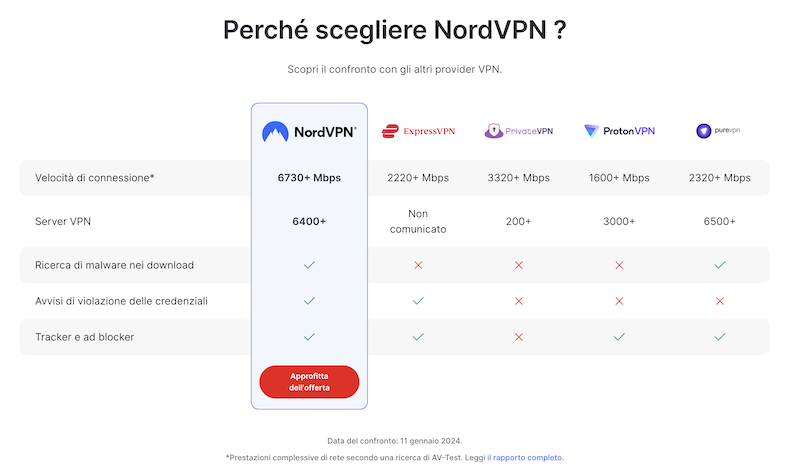Click ExpressVPN's credential breach alert checkmark
The height and width of the screenshot is (468, 800).
[418, 301]
